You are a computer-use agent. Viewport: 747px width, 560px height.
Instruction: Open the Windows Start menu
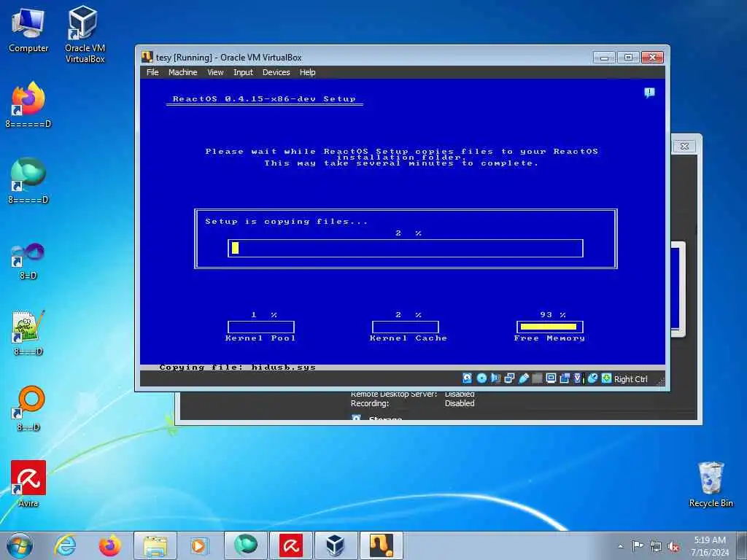coord(20,545)
